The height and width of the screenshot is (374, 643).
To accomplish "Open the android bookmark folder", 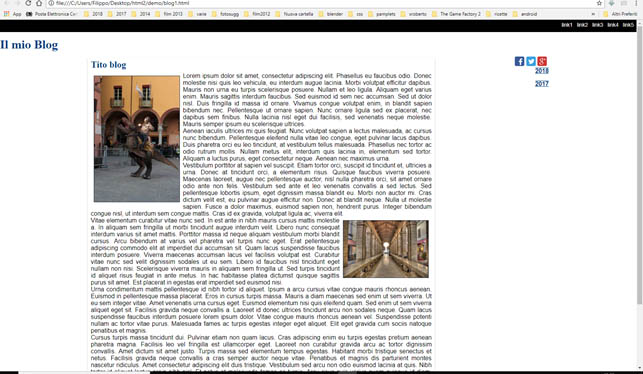I will [524, 14].
